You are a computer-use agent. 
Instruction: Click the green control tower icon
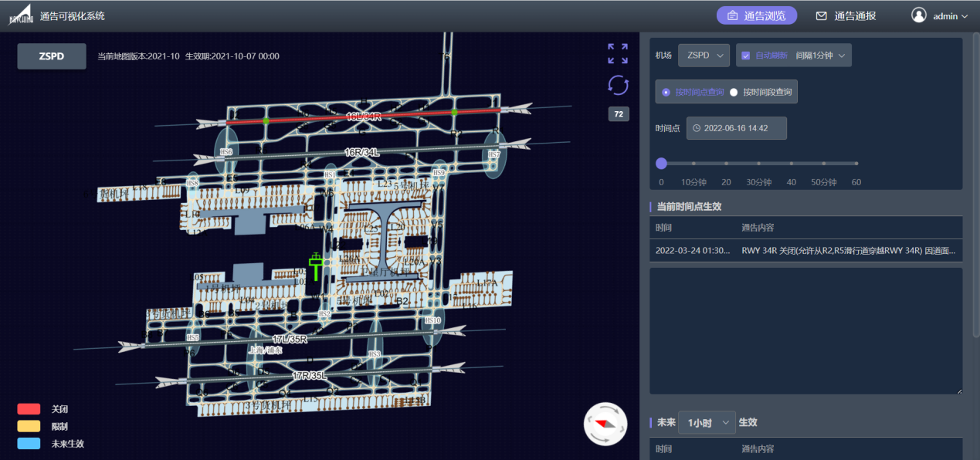coord(315,266)
